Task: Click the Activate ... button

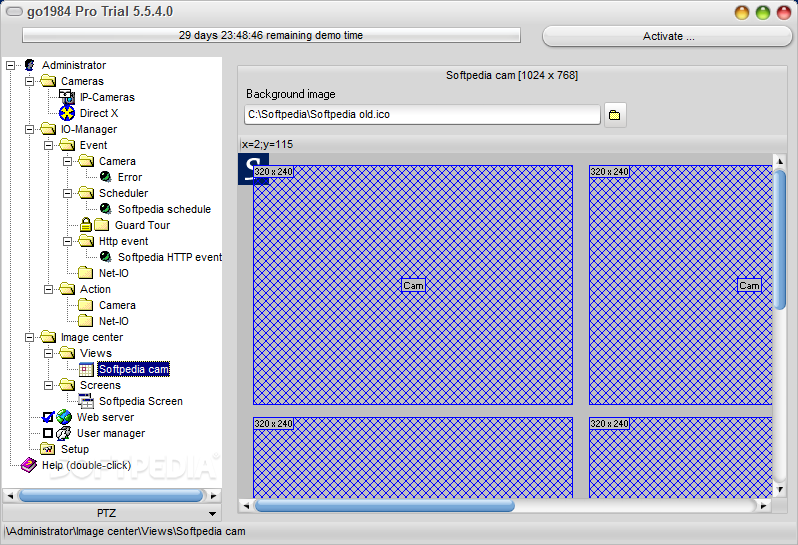Action: 668,36
